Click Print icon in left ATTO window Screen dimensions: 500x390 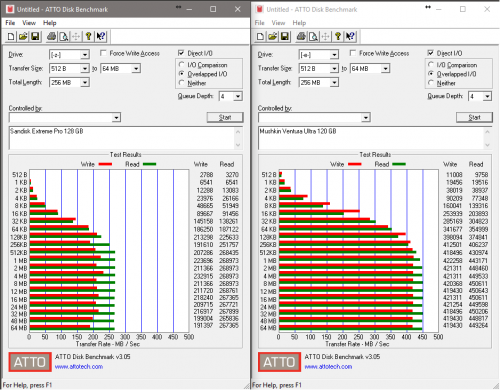click(51, 36)
